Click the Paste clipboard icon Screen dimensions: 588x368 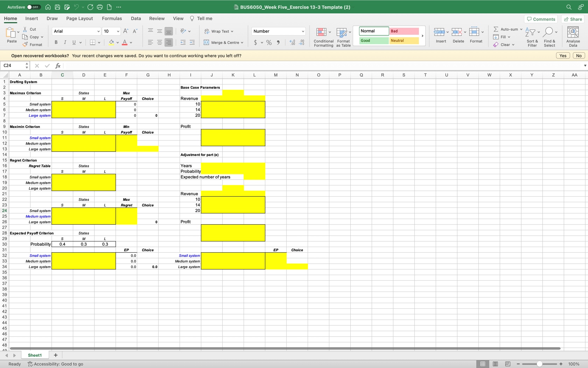10,33
